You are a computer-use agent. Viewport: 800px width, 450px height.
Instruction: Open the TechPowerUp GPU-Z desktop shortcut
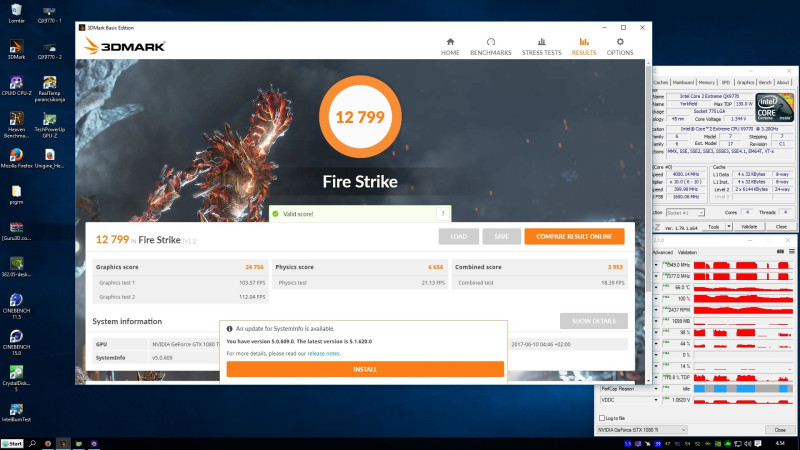pyautogui.click(x=49, y=125)
